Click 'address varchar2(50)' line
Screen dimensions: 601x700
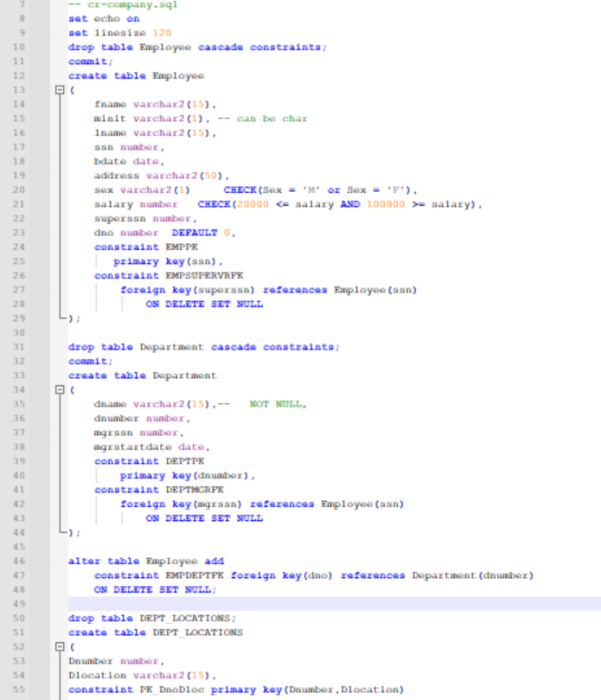162,176
